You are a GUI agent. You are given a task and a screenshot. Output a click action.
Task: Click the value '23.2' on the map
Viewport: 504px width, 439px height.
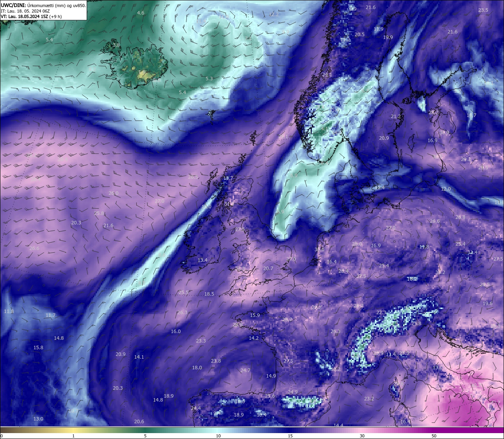(x=369, y=399)
